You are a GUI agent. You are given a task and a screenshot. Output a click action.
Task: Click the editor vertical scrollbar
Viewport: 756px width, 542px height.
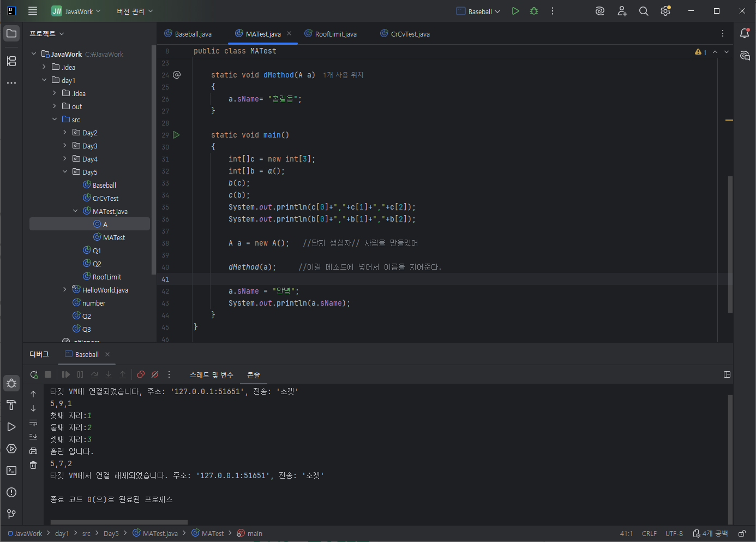click(730, 245)
